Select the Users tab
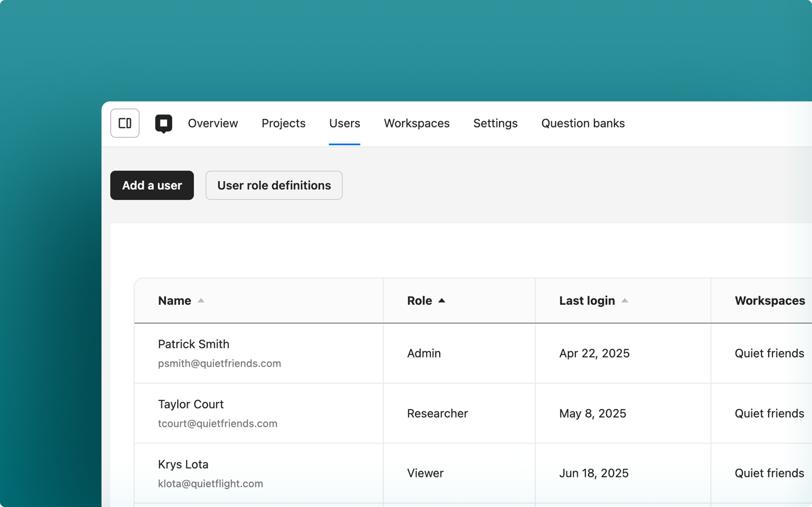The image size is (812, 507). click(x=344, y=123)
